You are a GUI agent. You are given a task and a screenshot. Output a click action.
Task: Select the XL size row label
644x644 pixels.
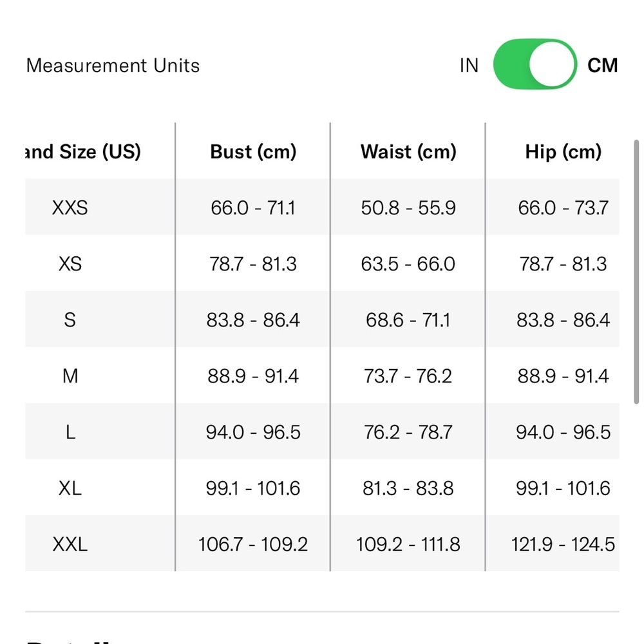point(70,488)
